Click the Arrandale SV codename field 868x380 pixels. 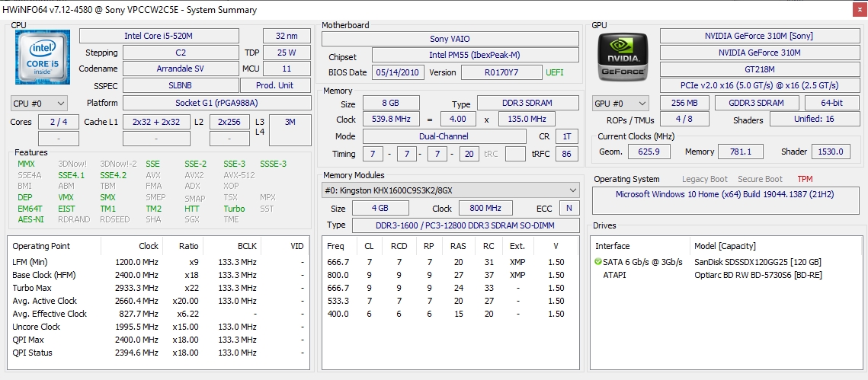point(180,69)
